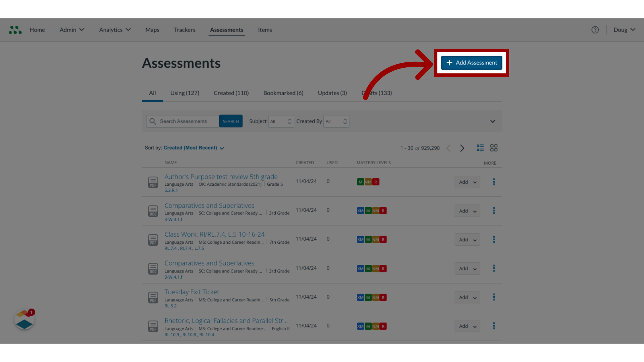
Task: Open the Subject filter dropdown
Action: coord(281,121)
